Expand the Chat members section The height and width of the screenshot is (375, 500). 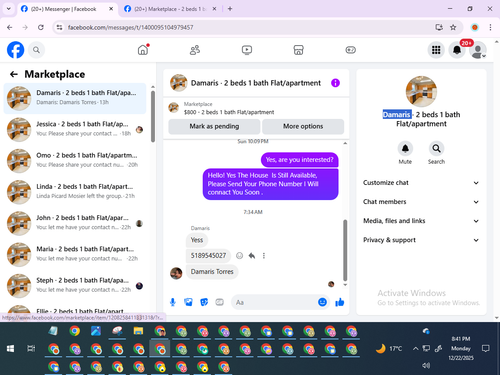click(x=421, y=202)
